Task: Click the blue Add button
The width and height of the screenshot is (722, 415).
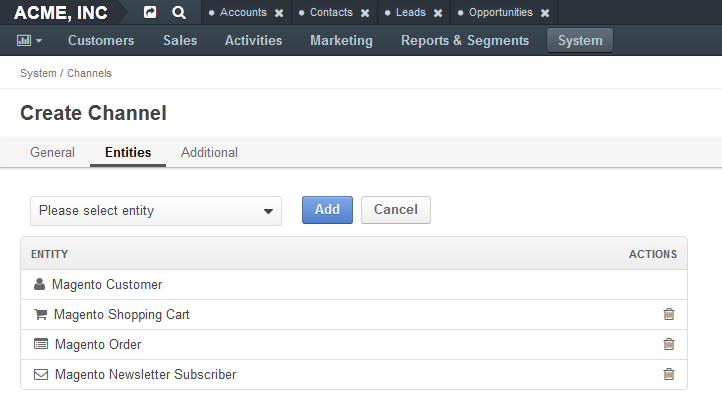Action: [x=327, y=210]
